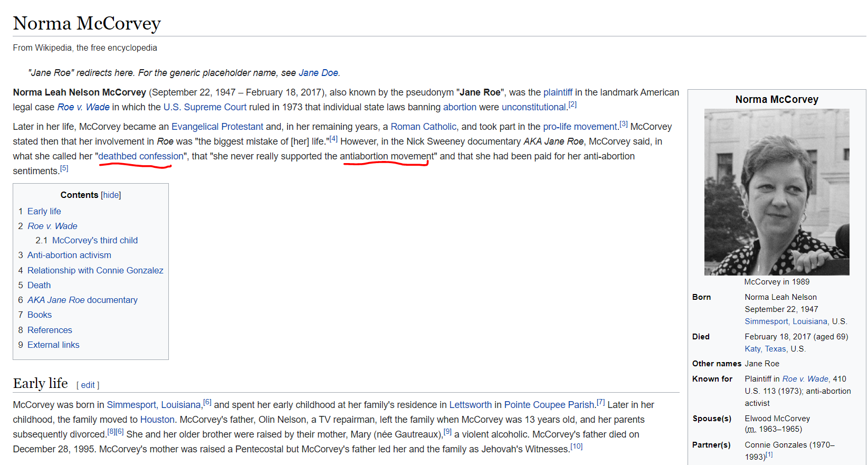Jump to Roe v. Wade contents entry

click(52, 226)
